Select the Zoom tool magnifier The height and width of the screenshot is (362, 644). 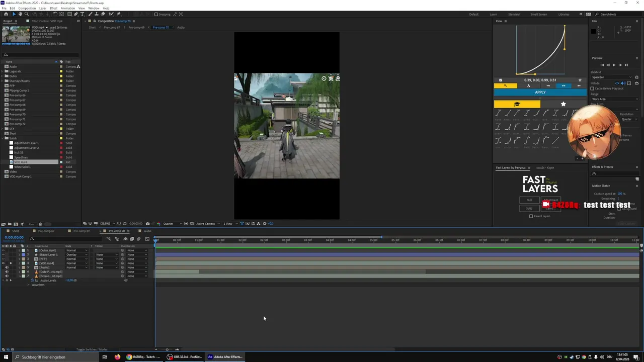click(x=27, y=14)
